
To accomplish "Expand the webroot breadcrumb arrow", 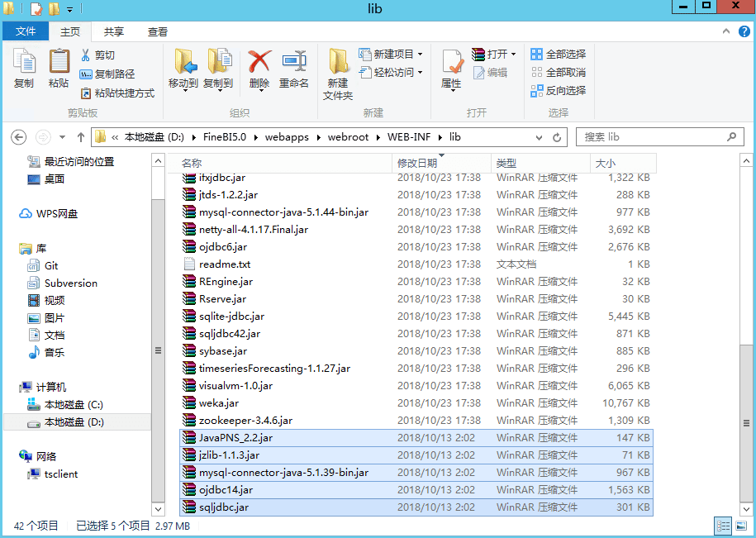I will tap(378, 137).
